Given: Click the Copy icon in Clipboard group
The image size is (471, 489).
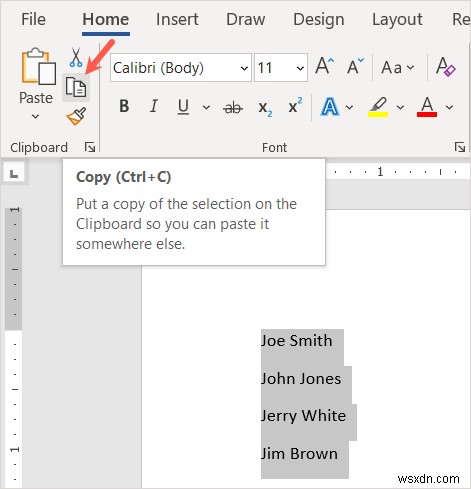Looking at the screenshot, I should [x=76, y=87].
